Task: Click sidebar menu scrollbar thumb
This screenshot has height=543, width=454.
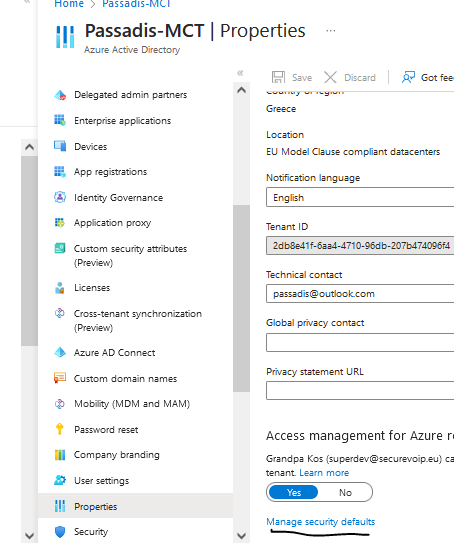Action: click(241, 298)
